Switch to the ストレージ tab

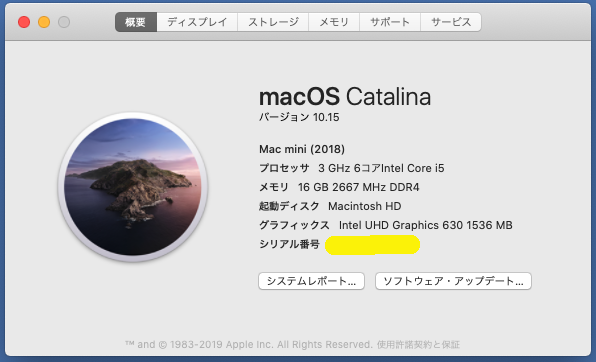point(273,22)
